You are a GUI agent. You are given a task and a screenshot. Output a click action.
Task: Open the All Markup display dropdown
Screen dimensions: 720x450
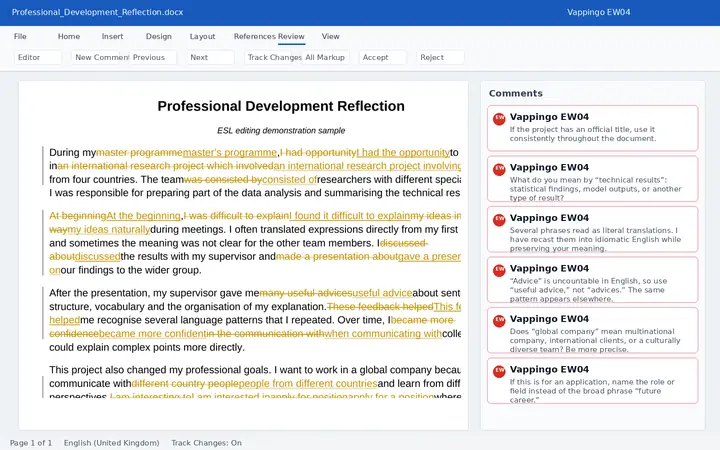point(326,57)
